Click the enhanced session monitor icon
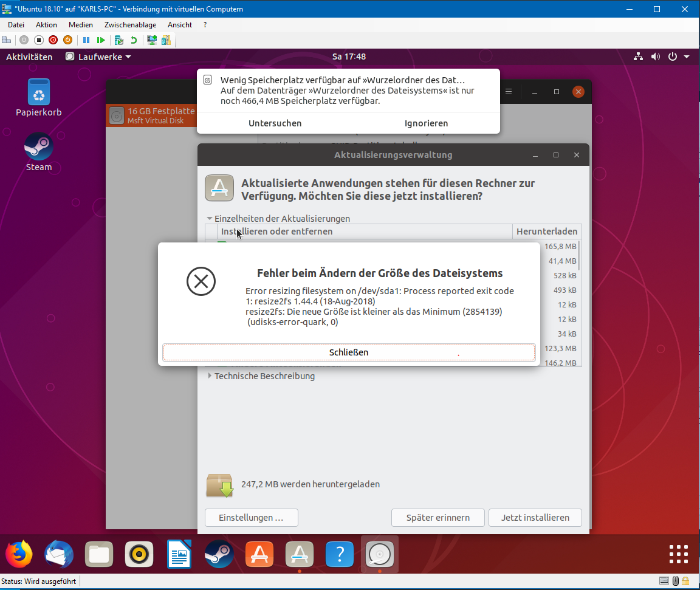 click(x=152, y=40)
